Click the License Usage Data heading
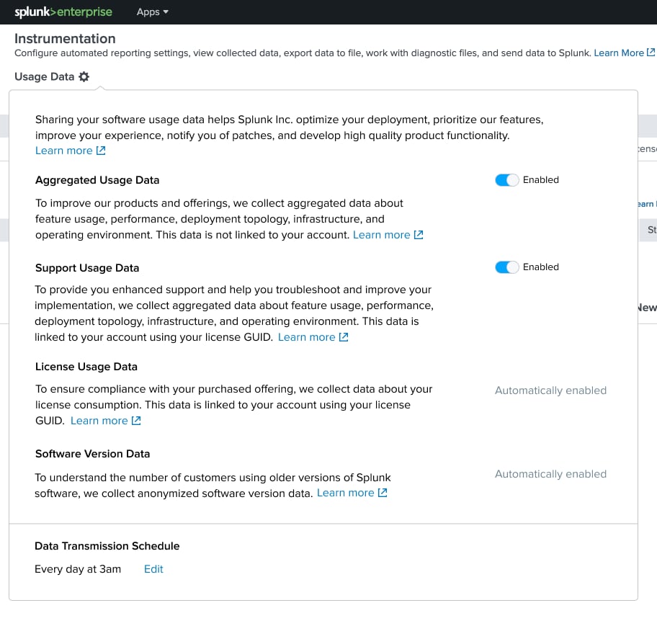This screenshot has width=657, height=644. click(x=86, y=367)
